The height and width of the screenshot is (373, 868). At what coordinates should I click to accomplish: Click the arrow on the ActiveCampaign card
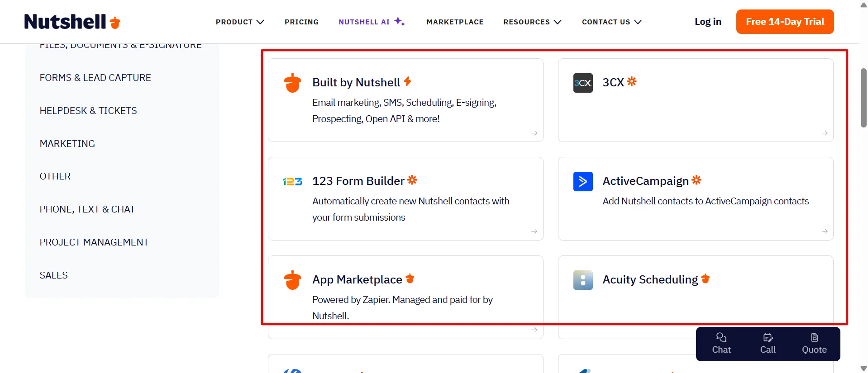[825, 231]
